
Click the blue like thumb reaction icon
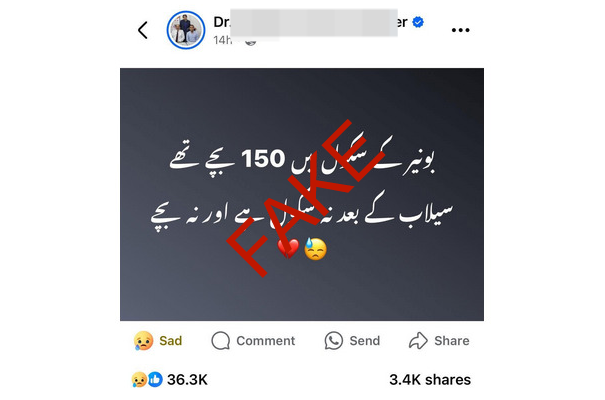pyautogui.click(x=155, y=380)
